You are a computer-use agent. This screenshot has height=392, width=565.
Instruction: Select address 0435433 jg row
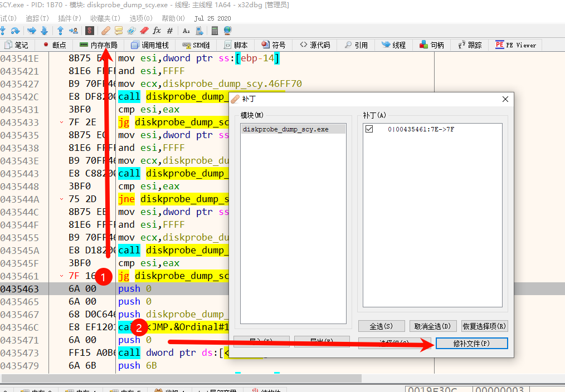coord(20,122)
